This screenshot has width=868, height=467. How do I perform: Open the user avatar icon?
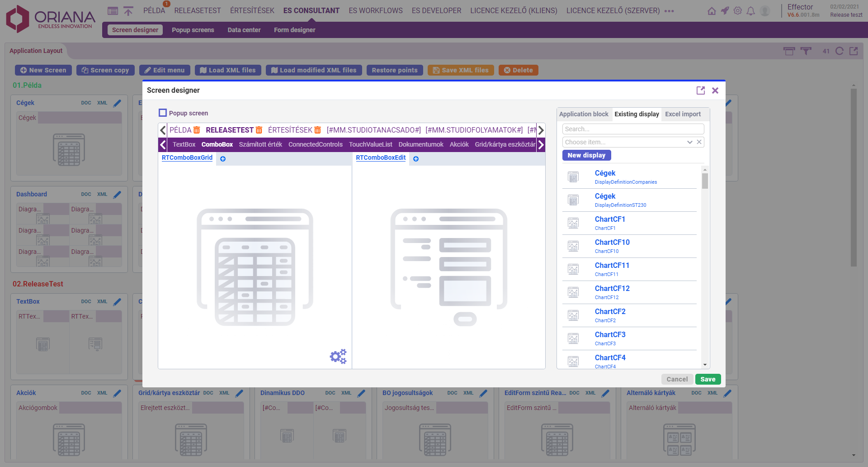[765, 11]
